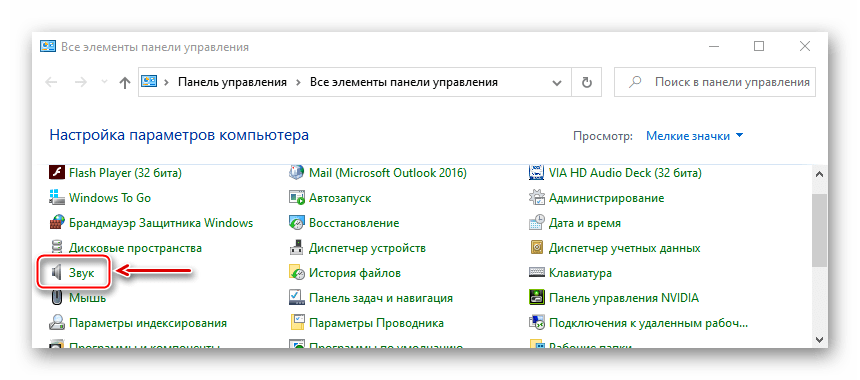Select Все элементы панели управления breadcrumb
Image resolution: width=860 pixels, height=380 pixels.
tap(404, 82)
